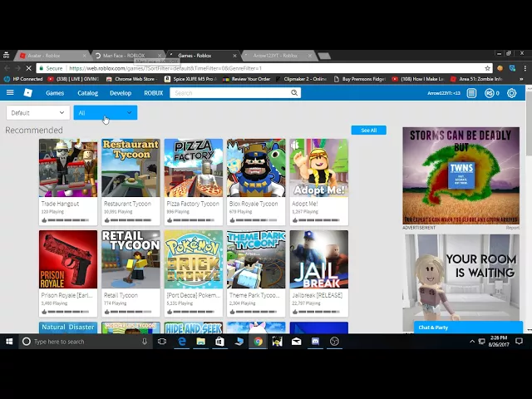The height and width of the screenshot is (399, 532).
Task: Open the Roblox settings gear
Action: tap(512, 93)
